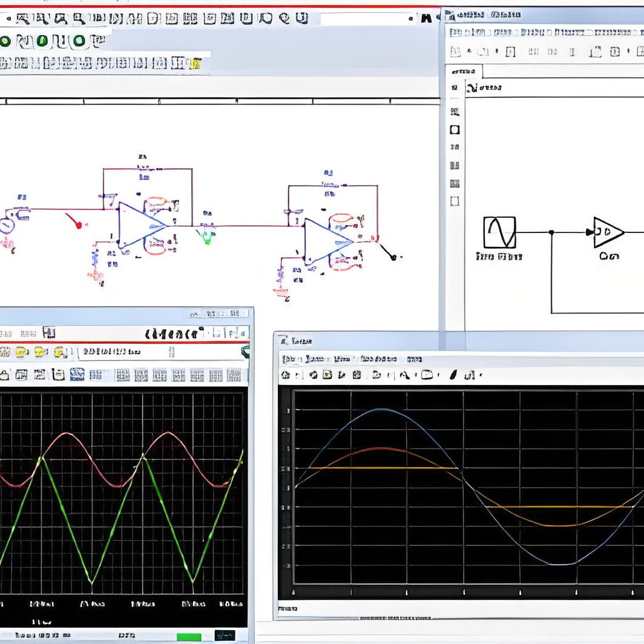Click the first op-amp triangle in schematic
Screen dimensions: 644x644
coord(142,225)
